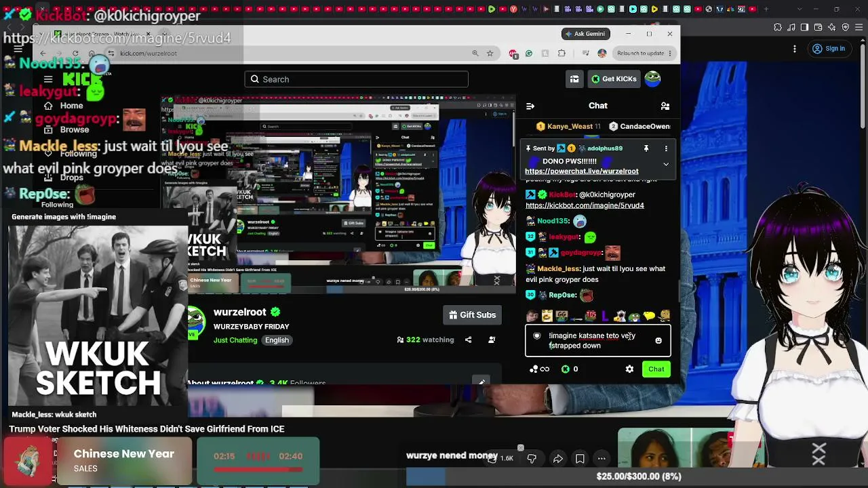The image size is (868, 488).
Task: Toggle the outer browser sidebar panel
Action: click(x=805, y=28)
